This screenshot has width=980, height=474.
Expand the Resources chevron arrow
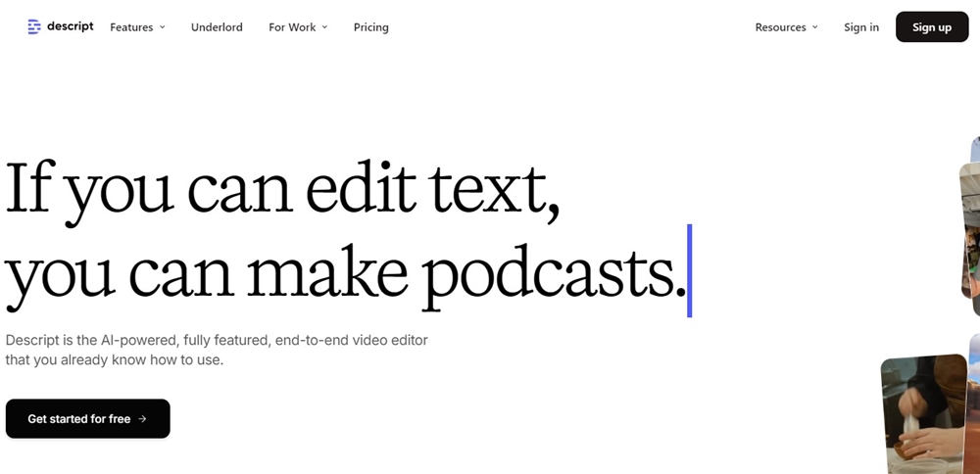814,27
